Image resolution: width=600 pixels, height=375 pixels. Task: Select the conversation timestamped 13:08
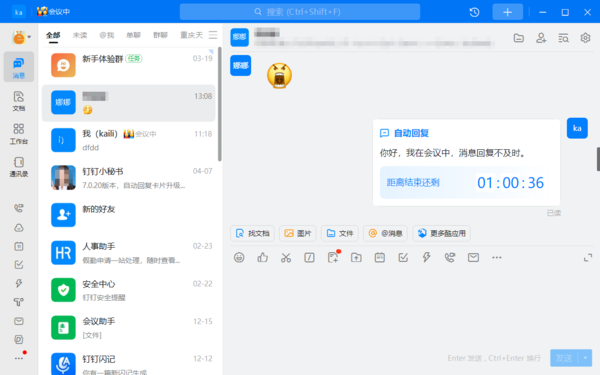coord(128,103)
